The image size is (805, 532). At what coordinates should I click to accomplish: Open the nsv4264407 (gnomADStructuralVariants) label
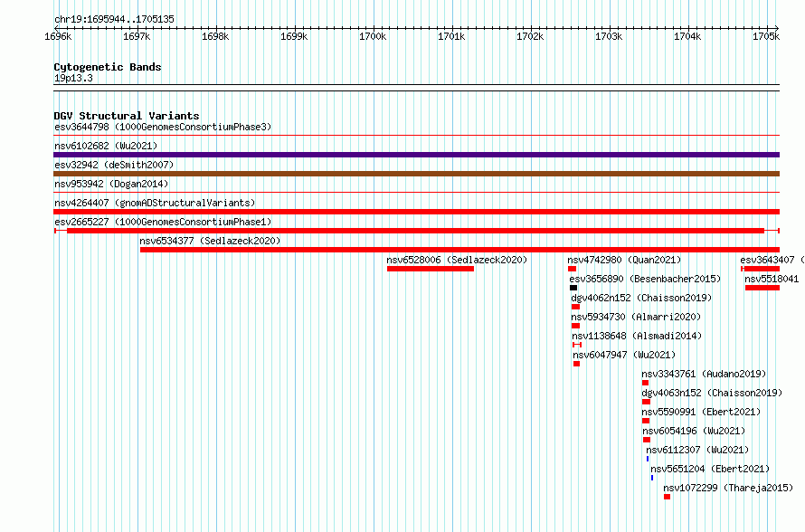[155, 203]
